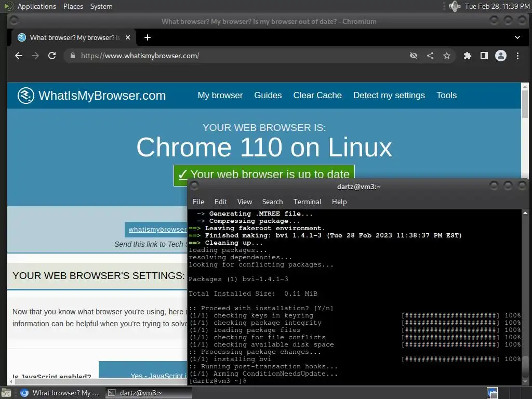Click terminal line Total Installed Size
The height and width of the screenshot is (399, 532).
[x=253, y=294]
